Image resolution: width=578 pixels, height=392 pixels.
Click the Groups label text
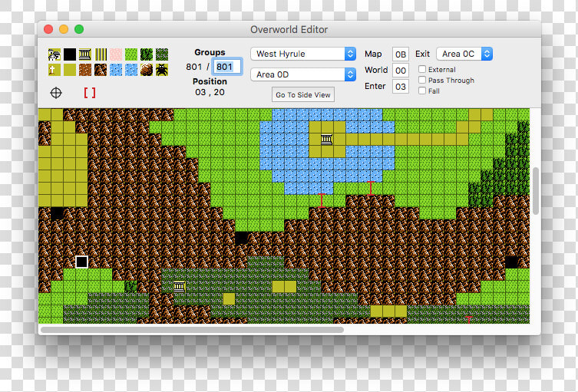pos(210,52)
